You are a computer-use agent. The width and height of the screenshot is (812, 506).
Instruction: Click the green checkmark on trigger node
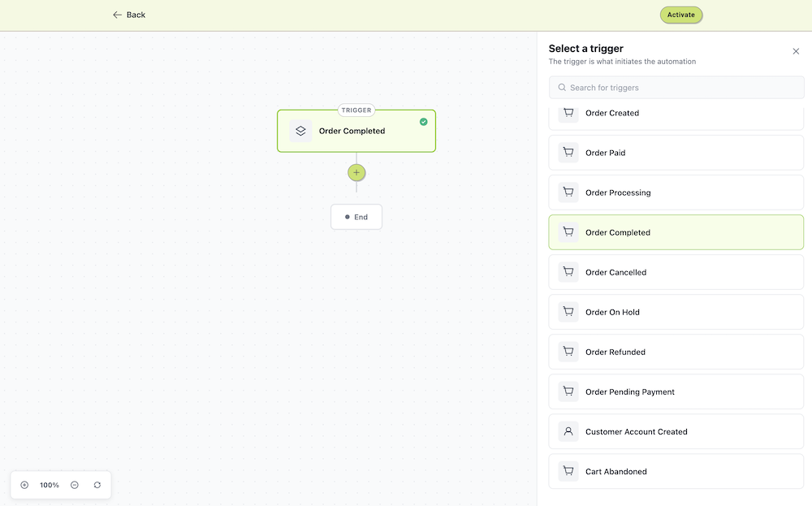tap(424, 122)
